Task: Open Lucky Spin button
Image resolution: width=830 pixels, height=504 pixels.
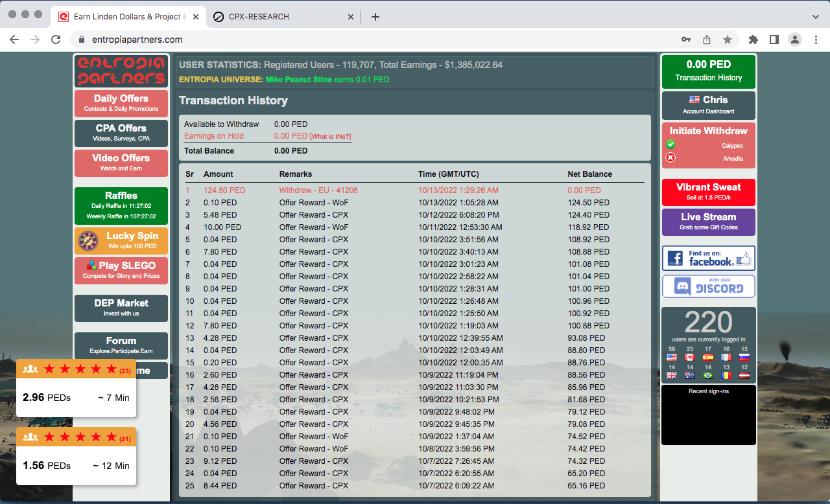Action: click(121, 240)
